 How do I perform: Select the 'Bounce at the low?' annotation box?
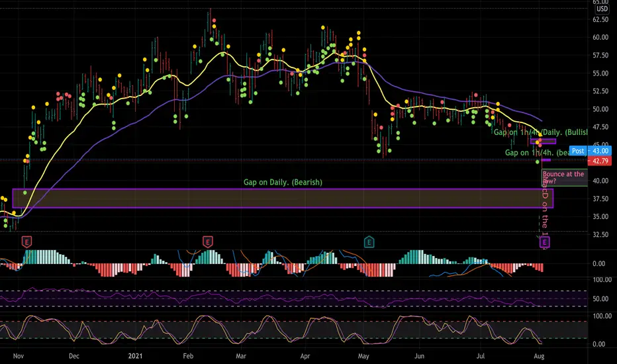[564, 177]
